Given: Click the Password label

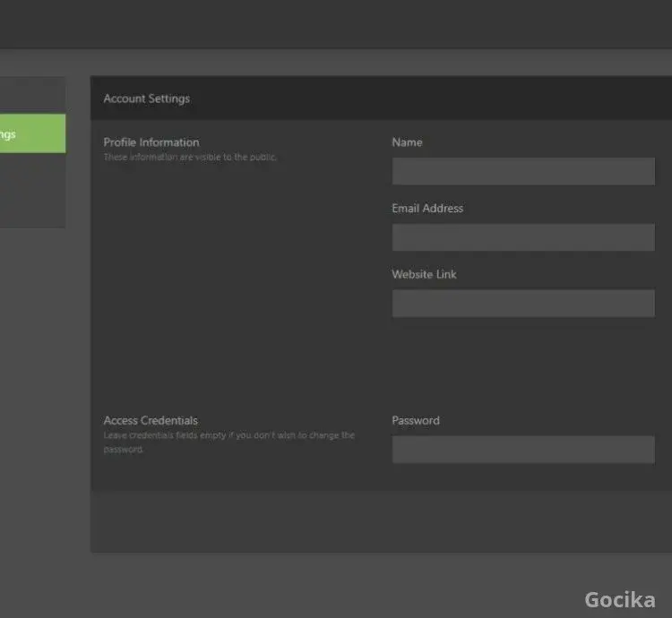Looking at the screenshot, I should pos(416,421).
